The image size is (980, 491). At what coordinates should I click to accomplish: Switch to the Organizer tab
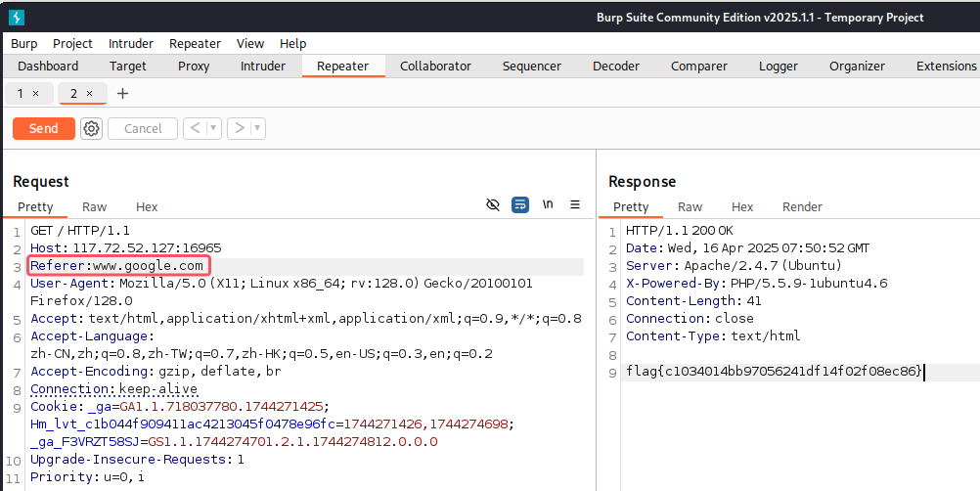coord(857,67)
